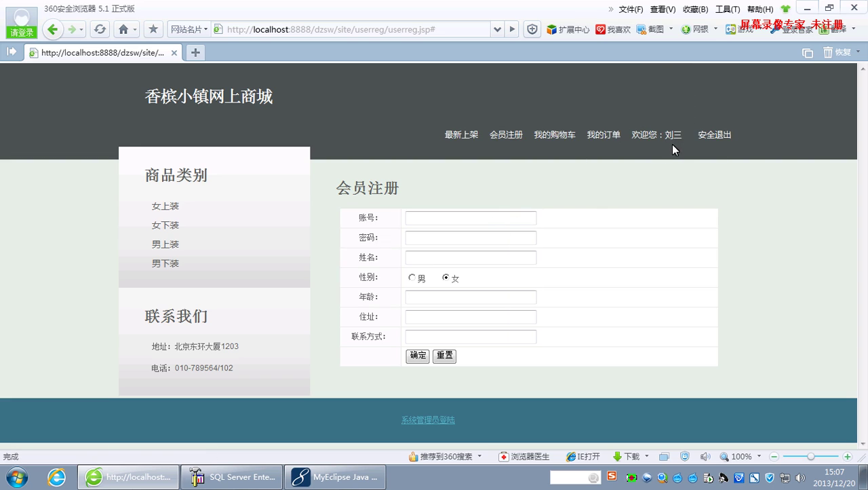
Task: Open the address bar history dropdown arrow
Action: [498, 29]
